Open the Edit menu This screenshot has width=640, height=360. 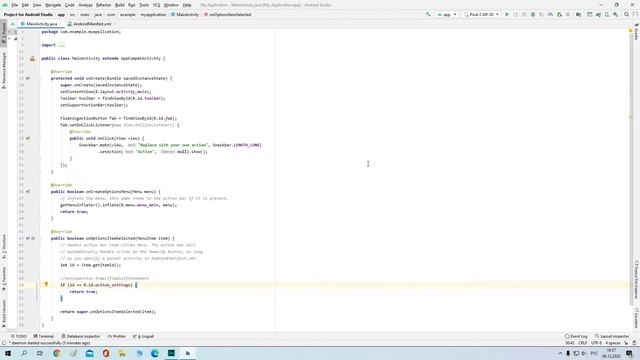25,5
